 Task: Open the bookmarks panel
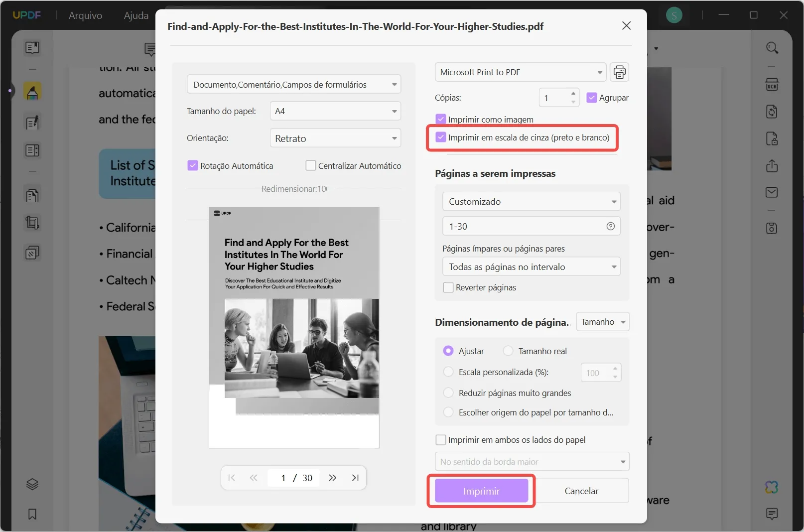coord(32,514)
